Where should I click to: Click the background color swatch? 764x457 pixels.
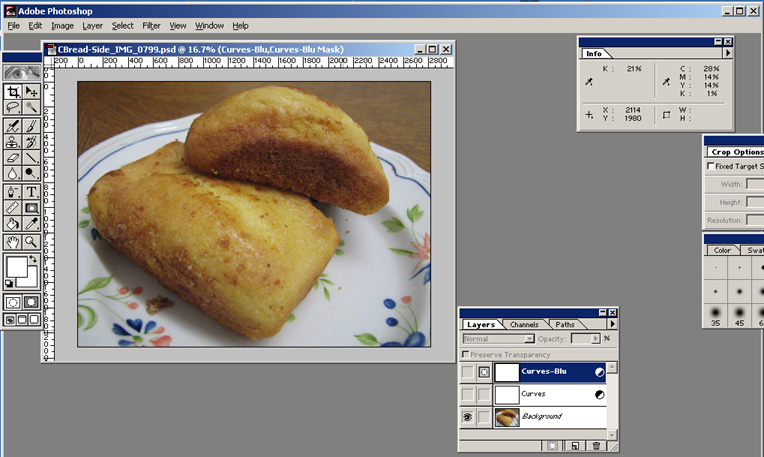coord(31,282)
